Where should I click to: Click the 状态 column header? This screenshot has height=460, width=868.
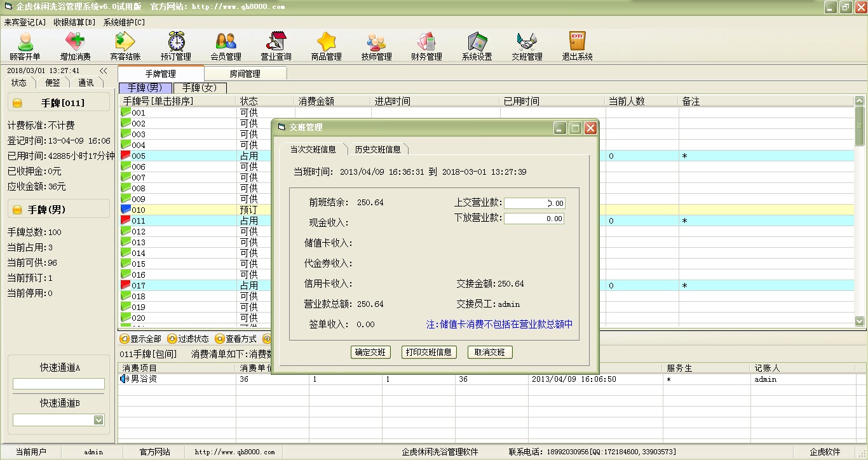(265, 101)
